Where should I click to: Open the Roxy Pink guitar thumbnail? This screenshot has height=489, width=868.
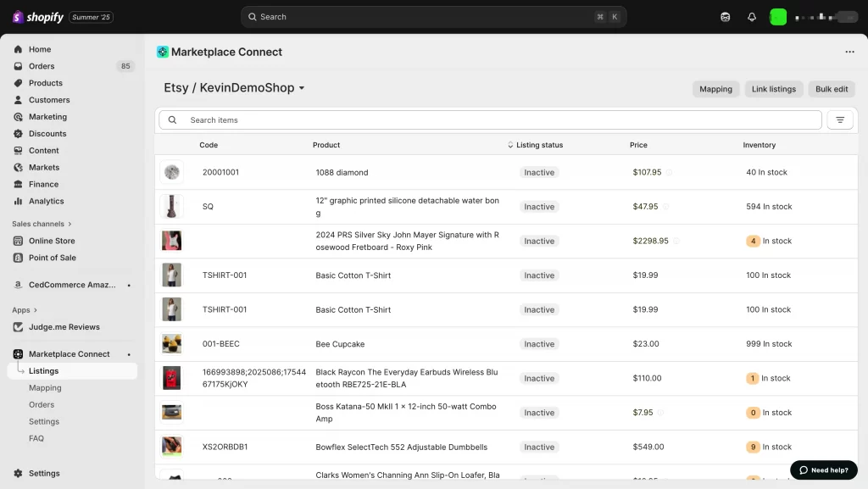click(171, 241)
